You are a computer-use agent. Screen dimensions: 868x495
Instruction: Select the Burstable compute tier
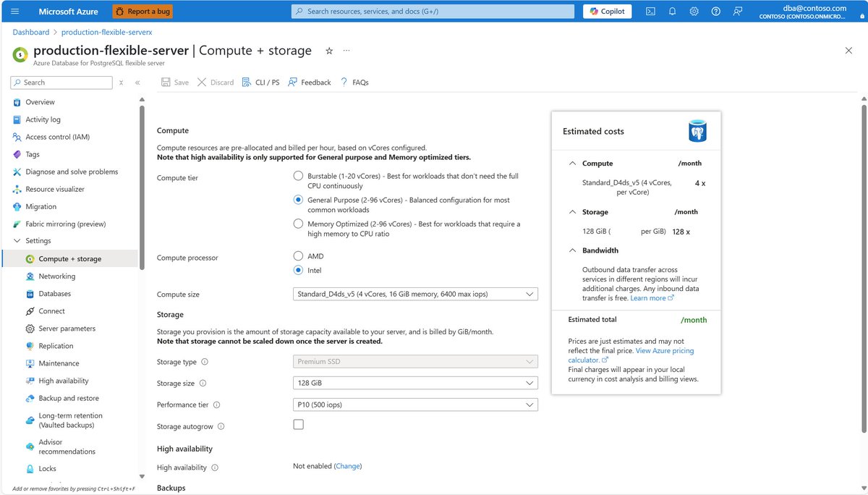pyautogui.click(x=298, y=175)
